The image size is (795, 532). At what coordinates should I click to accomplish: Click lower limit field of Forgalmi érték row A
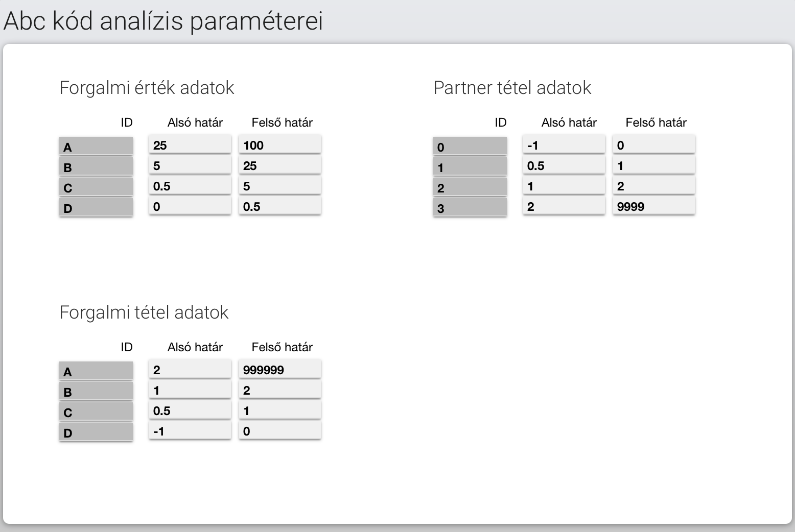point(190,144)
